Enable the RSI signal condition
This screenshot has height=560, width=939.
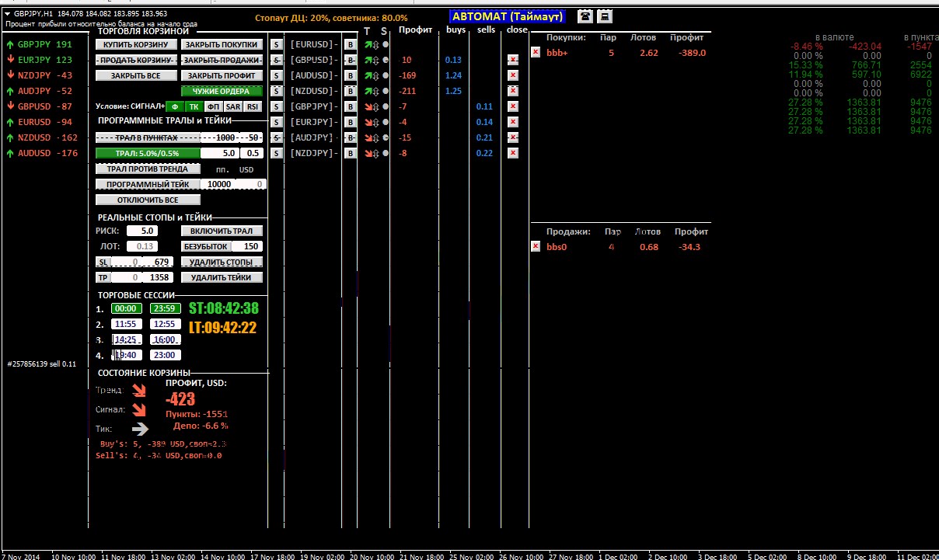pos(253,106)
